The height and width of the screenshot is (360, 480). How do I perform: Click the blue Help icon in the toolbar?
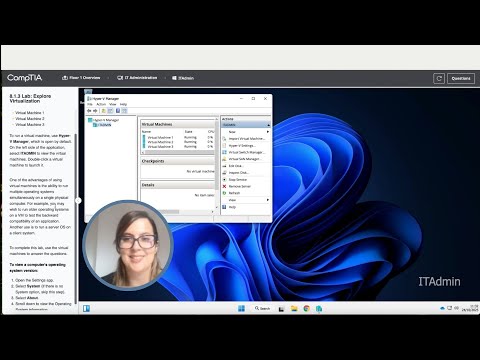pos(118,111)
